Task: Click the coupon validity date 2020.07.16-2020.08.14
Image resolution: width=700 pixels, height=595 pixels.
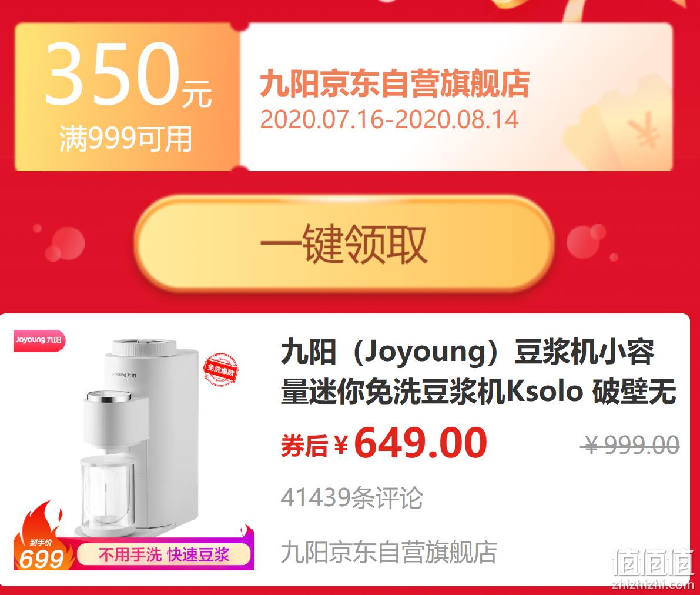Action: 389,119
